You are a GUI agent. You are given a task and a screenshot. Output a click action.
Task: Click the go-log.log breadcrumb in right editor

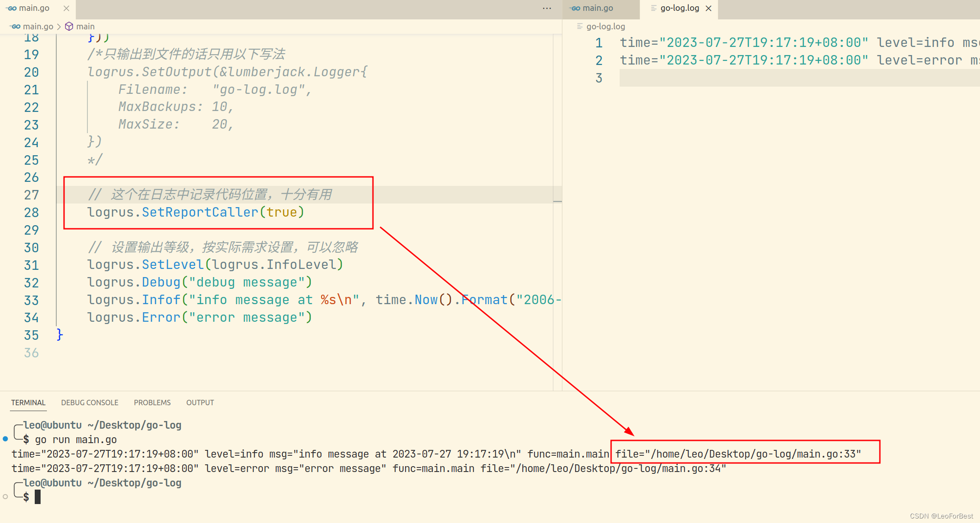click(x=605, y=27)
